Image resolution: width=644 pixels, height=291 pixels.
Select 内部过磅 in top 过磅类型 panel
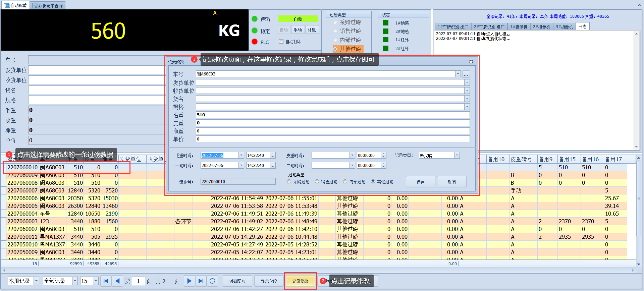335,40
